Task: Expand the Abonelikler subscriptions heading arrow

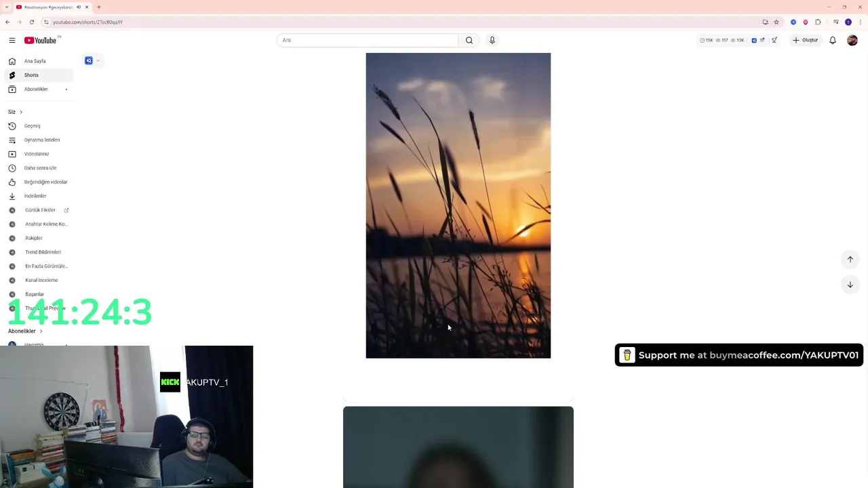Action: 41,331
